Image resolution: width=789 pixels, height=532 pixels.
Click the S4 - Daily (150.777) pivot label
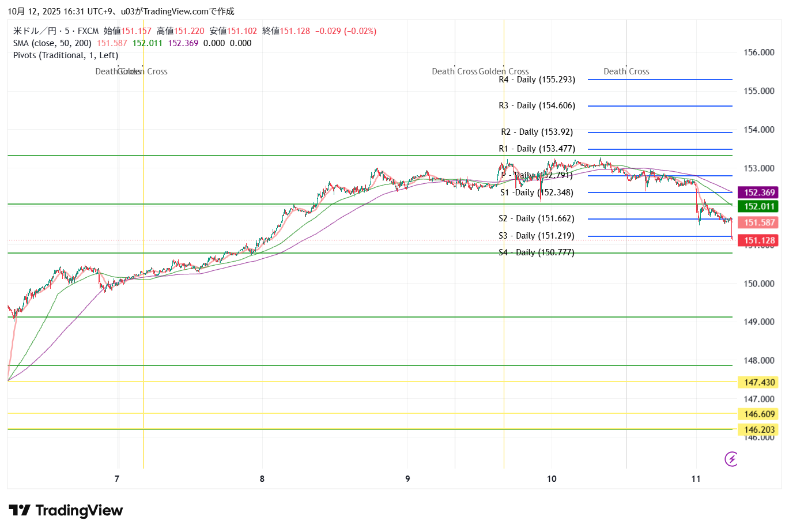(x=536, y=252)
